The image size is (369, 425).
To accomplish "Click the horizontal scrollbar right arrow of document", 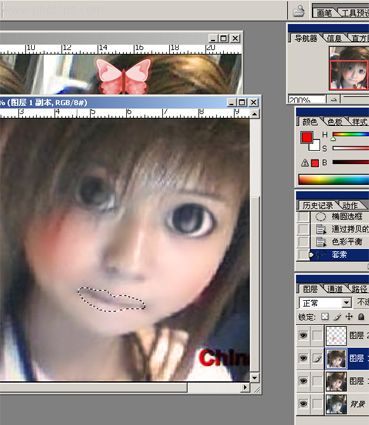I will click(245, 387).
